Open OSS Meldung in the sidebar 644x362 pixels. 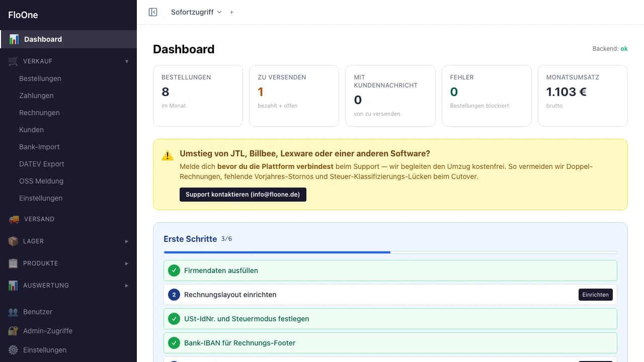coord(41,181)
